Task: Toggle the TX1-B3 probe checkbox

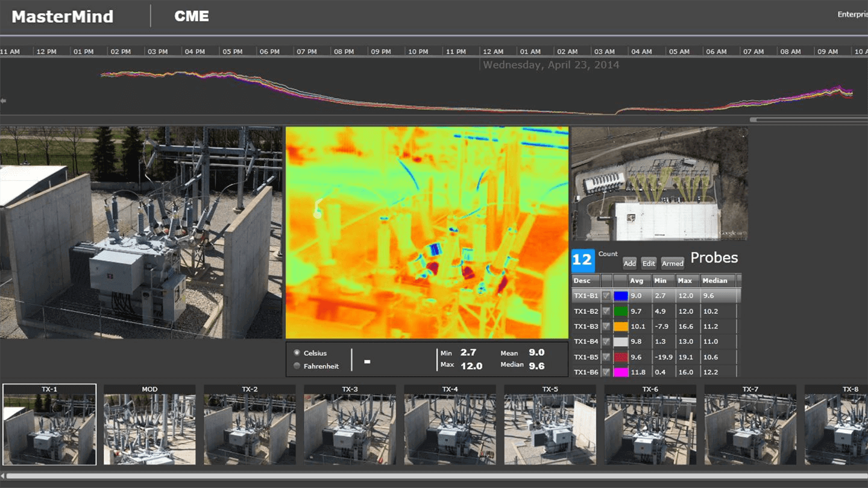Action: [606, 327]
